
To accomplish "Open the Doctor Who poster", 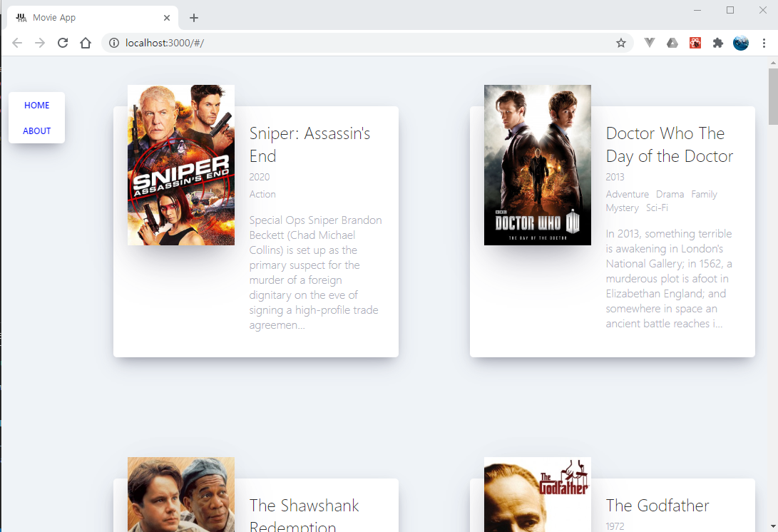I will pos(538,165).
